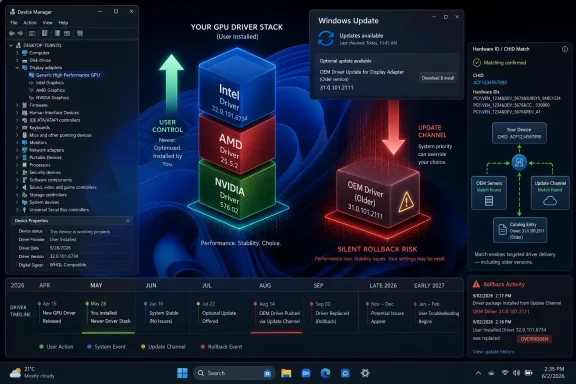Click the volume icon in system tray
Screen dimensions: 576x384
516,373
